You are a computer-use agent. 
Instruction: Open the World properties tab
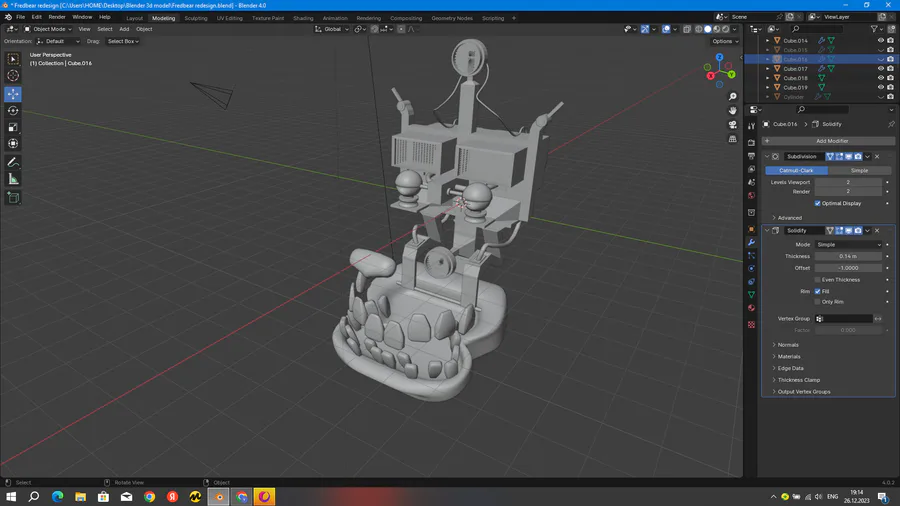[751, 196]
